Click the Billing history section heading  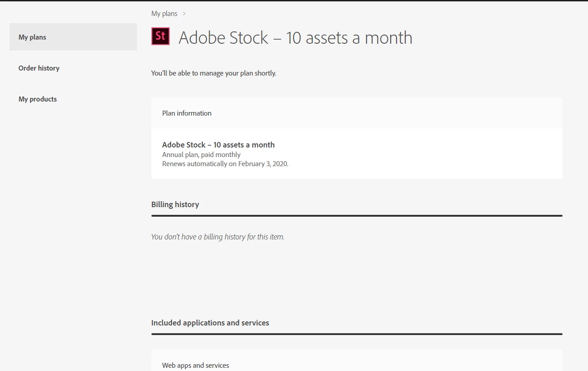click(x=175, y=204)
